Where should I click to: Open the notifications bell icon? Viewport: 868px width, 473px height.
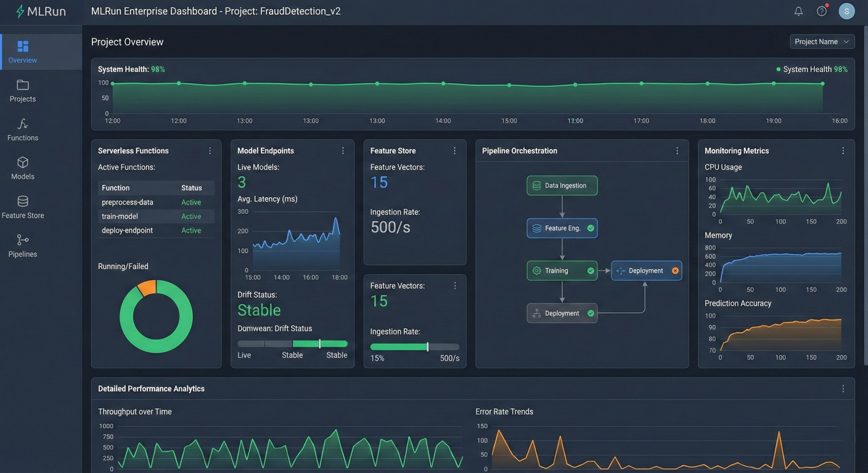(798, 11)
